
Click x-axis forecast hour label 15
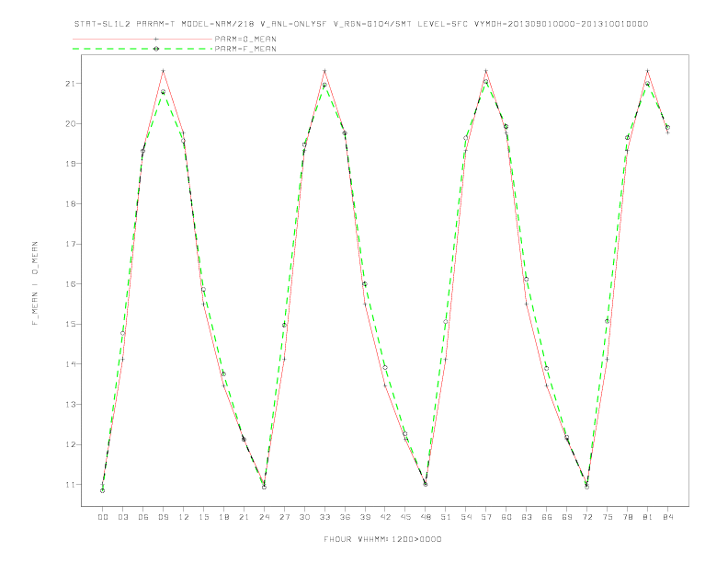click(x=203, y=517)
